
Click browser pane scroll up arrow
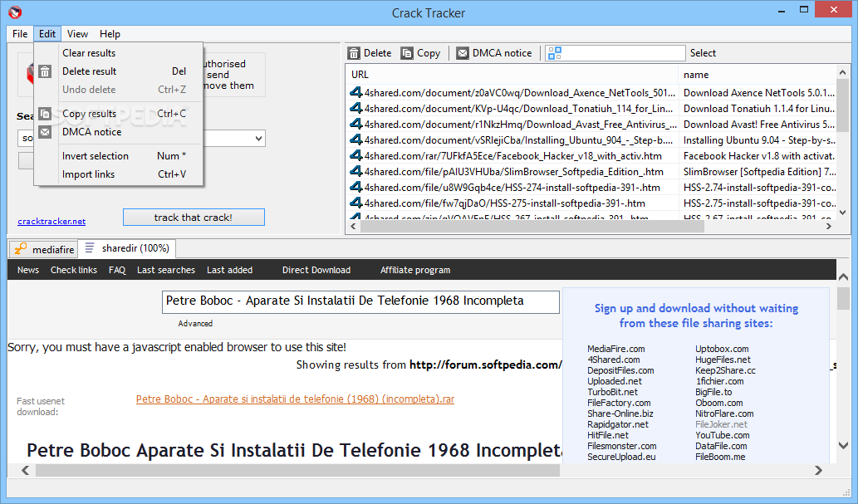tap(844, 276)
